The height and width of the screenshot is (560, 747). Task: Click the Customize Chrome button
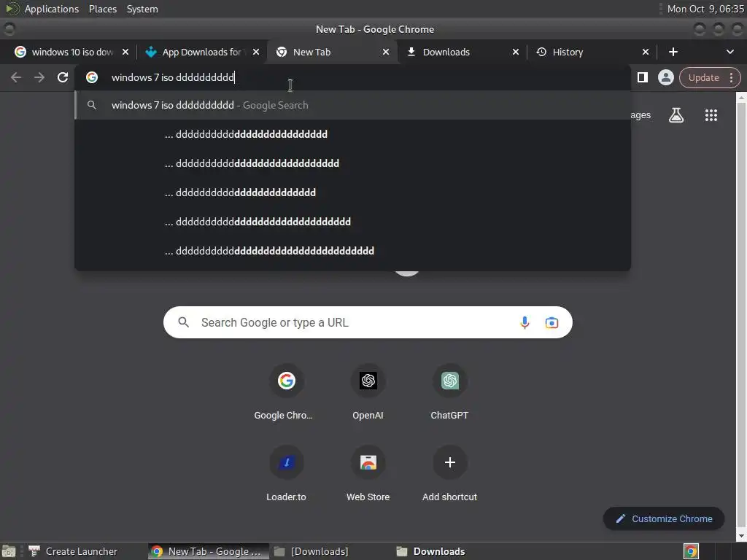[x=664, y=518]
